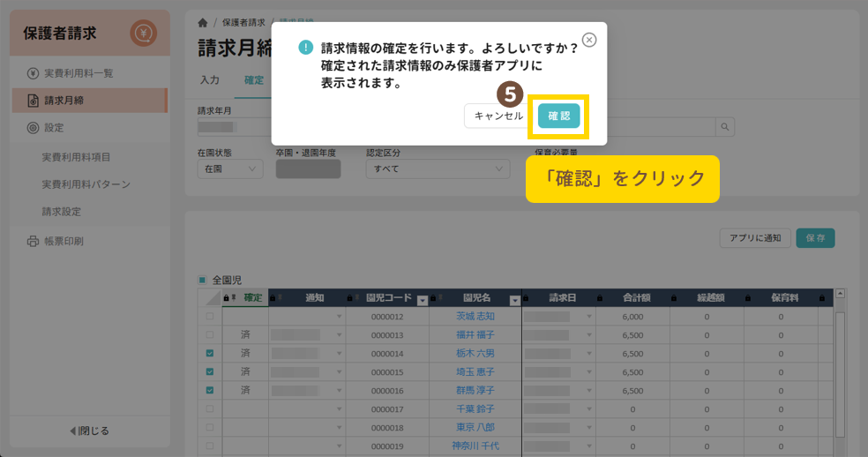Image resolution: width=868 pixels, height=457 pixels.
Task: Click the yen icon beside 実費利用料一覧
Action: point(32,73)
